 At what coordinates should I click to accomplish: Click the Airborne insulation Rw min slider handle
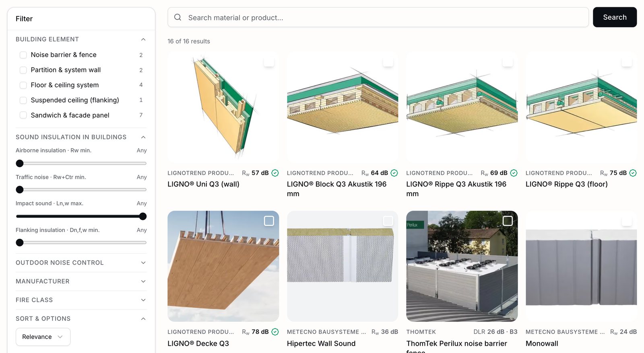20,163
